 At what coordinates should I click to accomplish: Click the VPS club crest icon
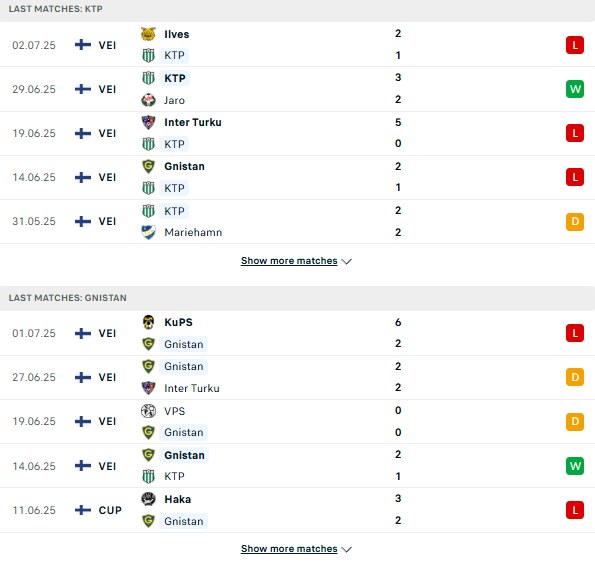[x=148, y=411]
